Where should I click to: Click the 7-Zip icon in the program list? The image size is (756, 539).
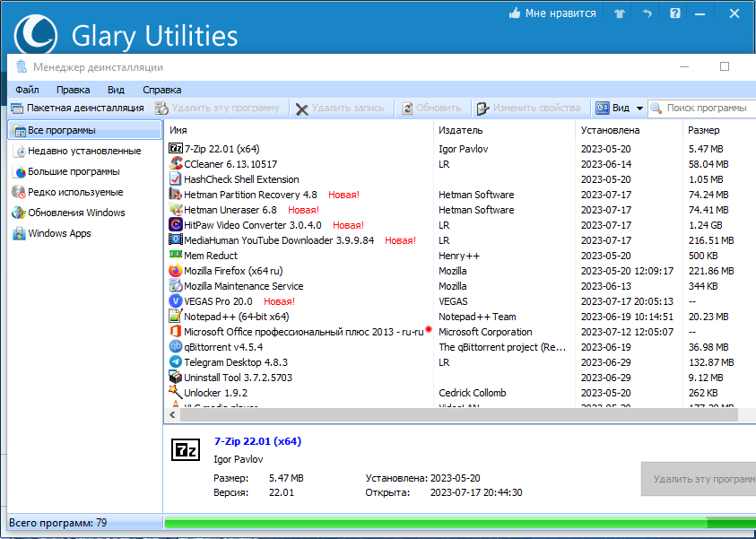click(x=176, y=149)
